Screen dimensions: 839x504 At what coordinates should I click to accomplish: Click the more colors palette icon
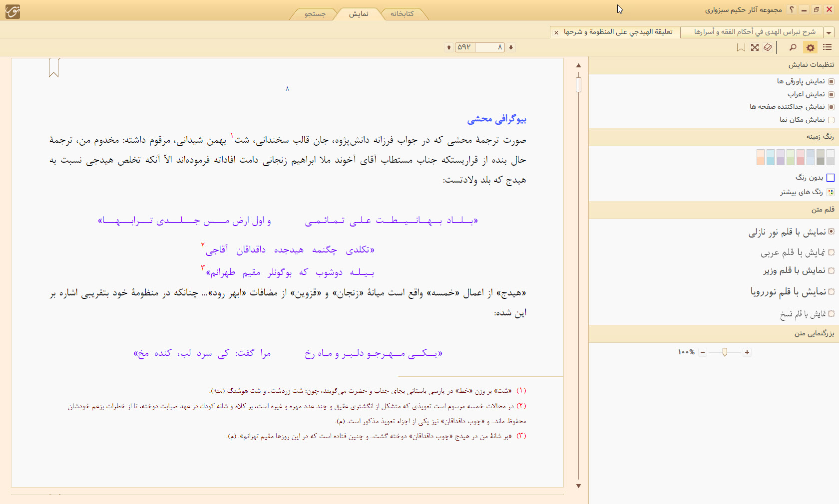tap(831, 192)
